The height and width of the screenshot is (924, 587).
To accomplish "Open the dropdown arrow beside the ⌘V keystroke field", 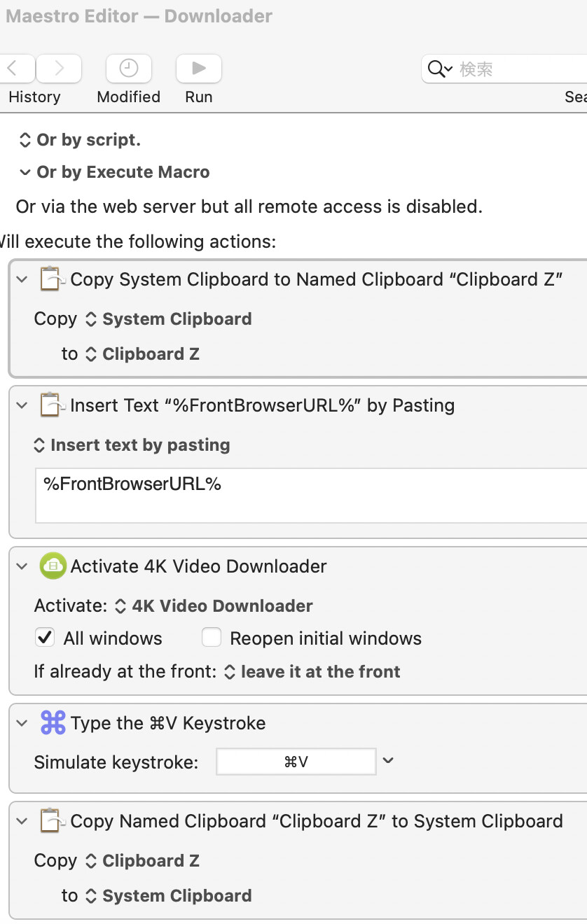I will pyautogui.click(x=388, y=761).
